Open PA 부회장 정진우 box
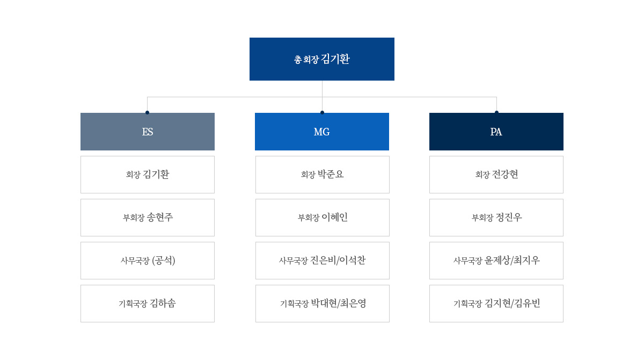The height and width of the screenshot is (360, 644). click(x=496, y=218)
